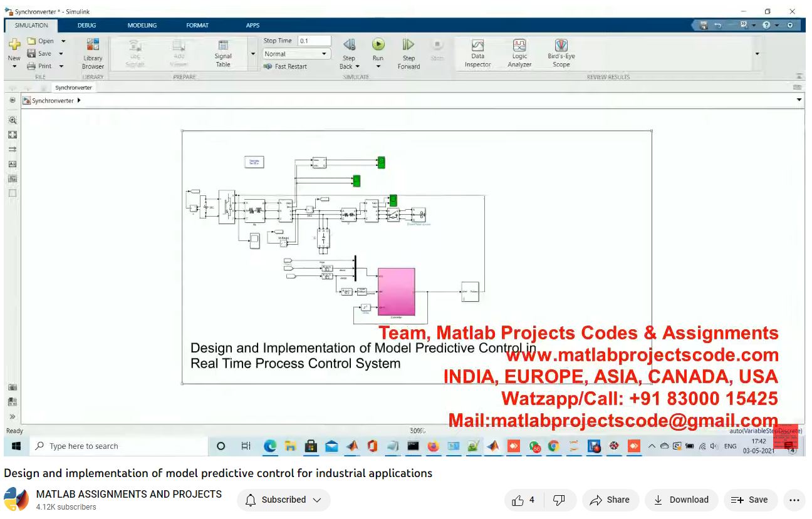The width and height of the screenshot is (812, 519).
Task: Open the more options ellipsis menu
Action: coord(794,500)
